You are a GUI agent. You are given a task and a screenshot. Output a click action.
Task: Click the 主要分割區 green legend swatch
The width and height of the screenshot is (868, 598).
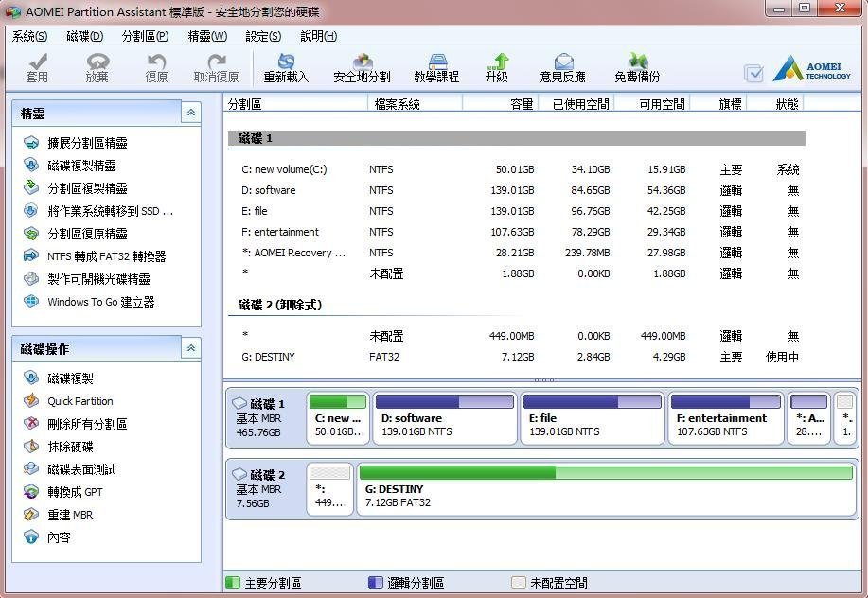tap(233, 583)
